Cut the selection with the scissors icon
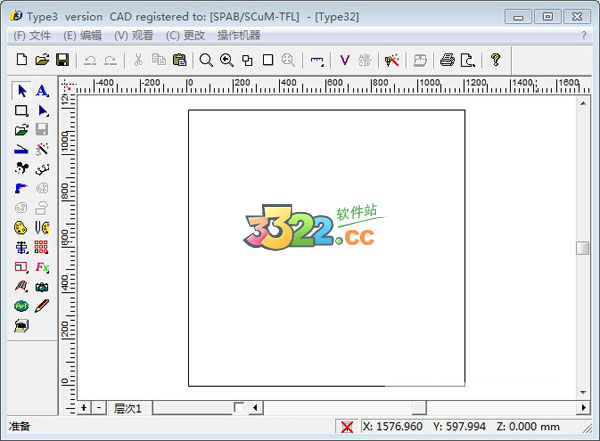 tap(139, 60)
